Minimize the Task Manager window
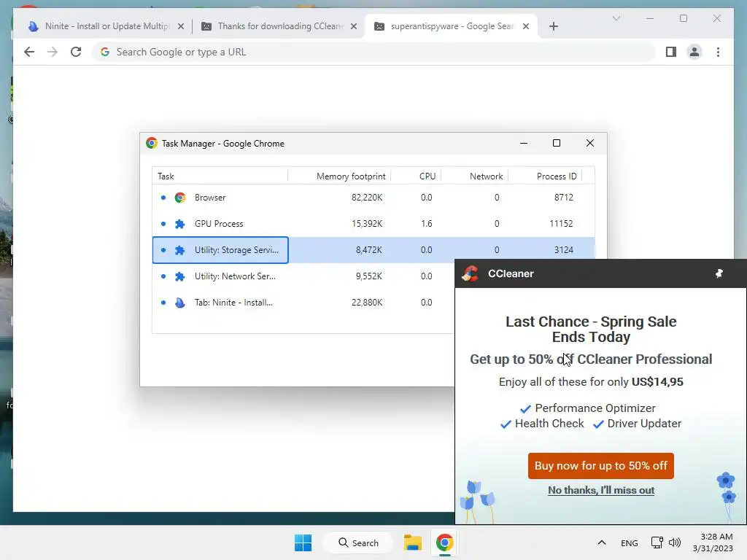 (524, 143)
